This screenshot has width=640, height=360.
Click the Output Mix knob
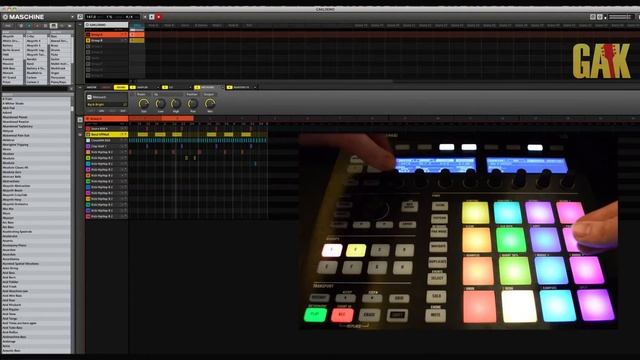click(210, 104)
